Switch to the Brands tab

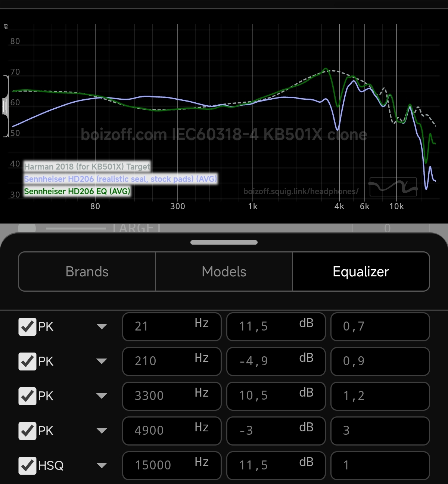(x=87, y=272)
